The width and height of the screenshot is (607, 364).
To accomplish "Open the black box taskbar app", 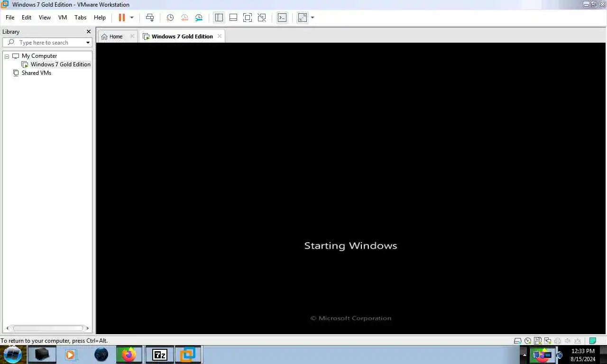I will pos(42,355).
